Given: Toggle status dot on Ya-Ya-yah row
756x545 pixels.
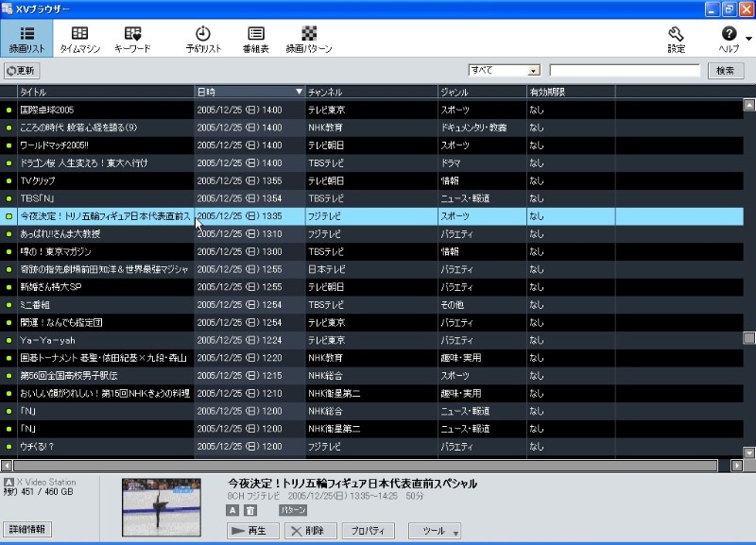Looking at the screenshot, I should 9,341.
